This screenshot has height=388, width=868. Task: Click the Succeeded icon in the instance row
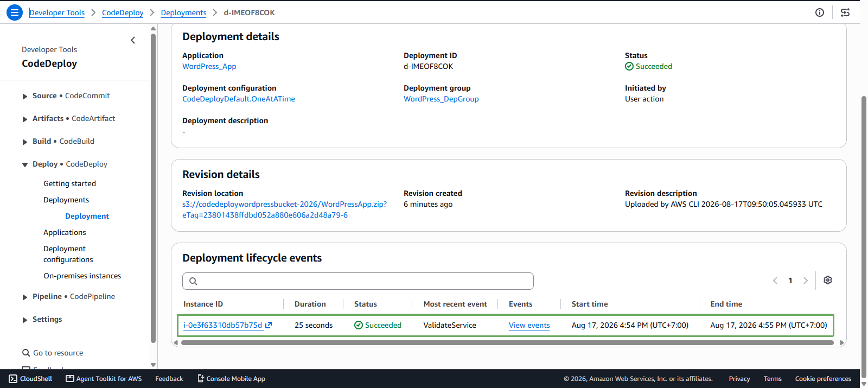pos(359,325)
